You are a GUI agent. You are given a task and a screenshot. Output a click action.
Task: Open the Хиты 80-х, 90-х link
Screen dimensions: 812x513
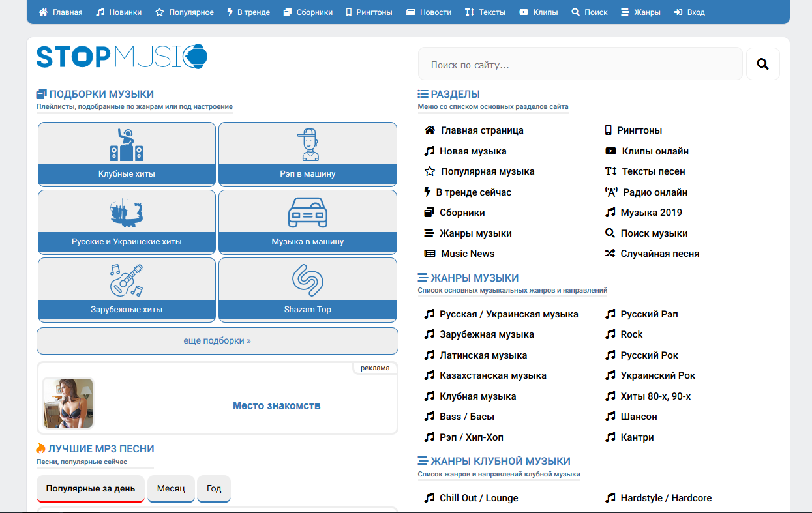tap(655, 396)
